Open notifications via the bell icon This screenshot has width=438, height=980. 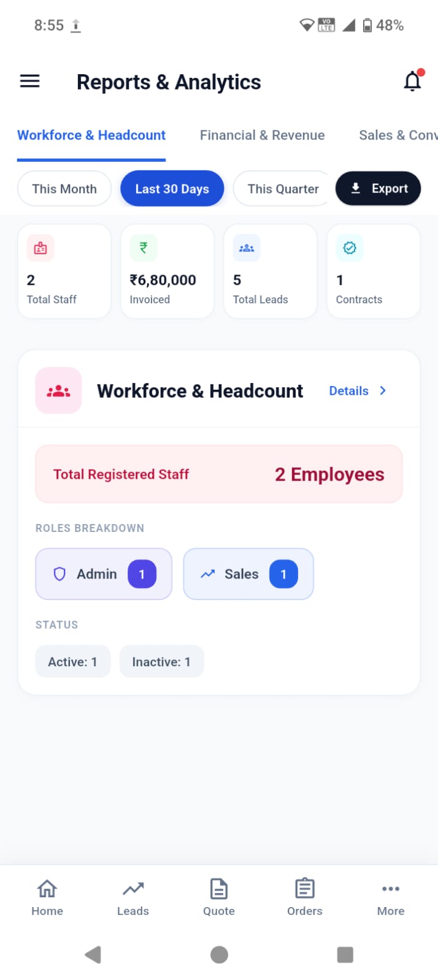point(413,81)
